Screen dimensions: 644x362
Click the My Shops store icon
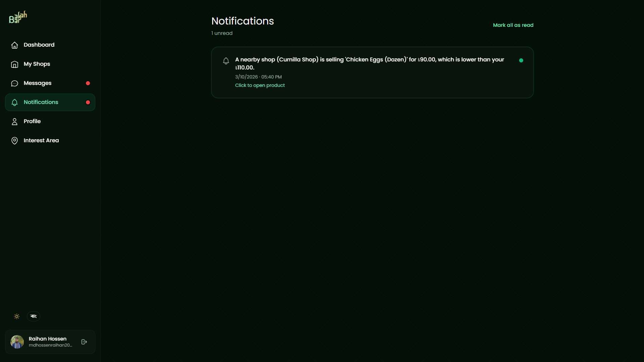[14, 64]
